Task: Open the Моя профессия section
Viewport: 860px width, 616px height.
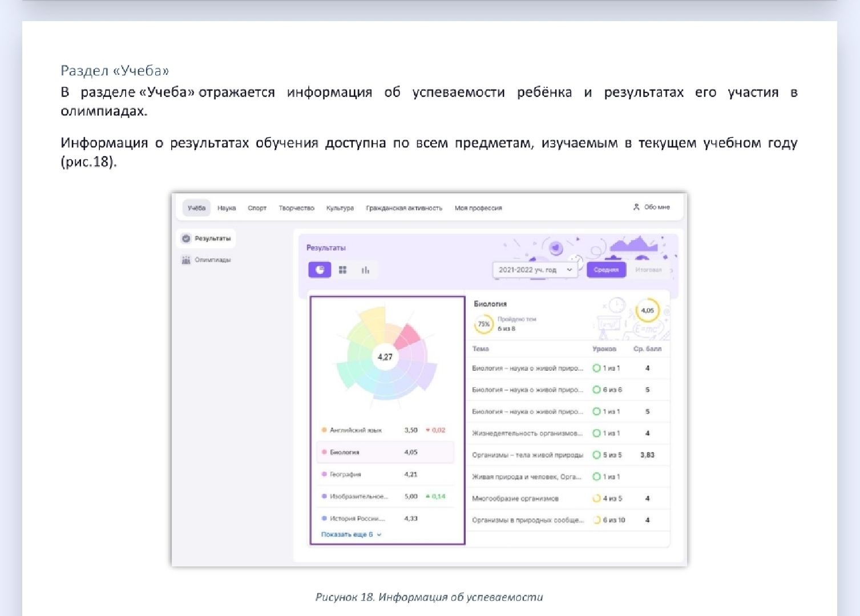Action: pyautogui.click(x=478, y=208)
